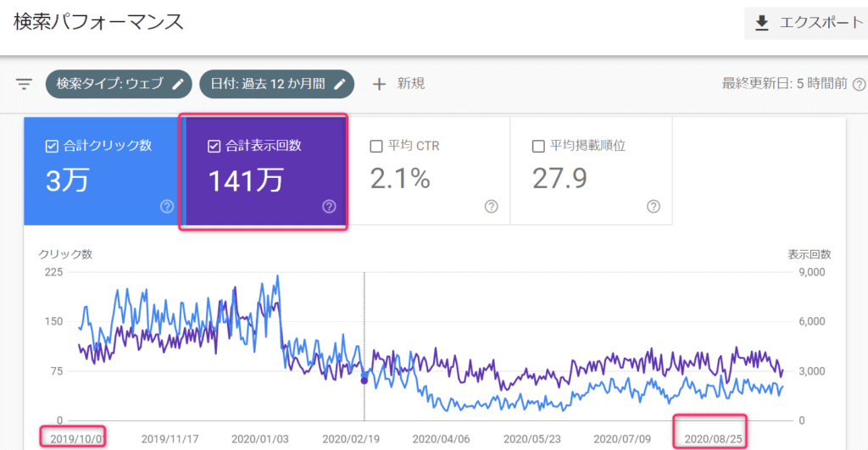Screen dimensions: 868x450
Task: Open the filter list icon
Action: click(x=24, y=84)
